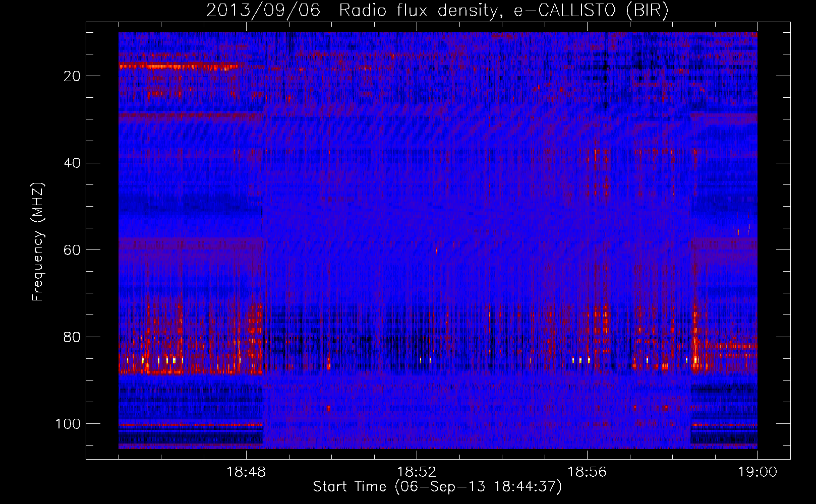Click the "Frequency (MHZ)" axis label

click(x=38, y=242)
